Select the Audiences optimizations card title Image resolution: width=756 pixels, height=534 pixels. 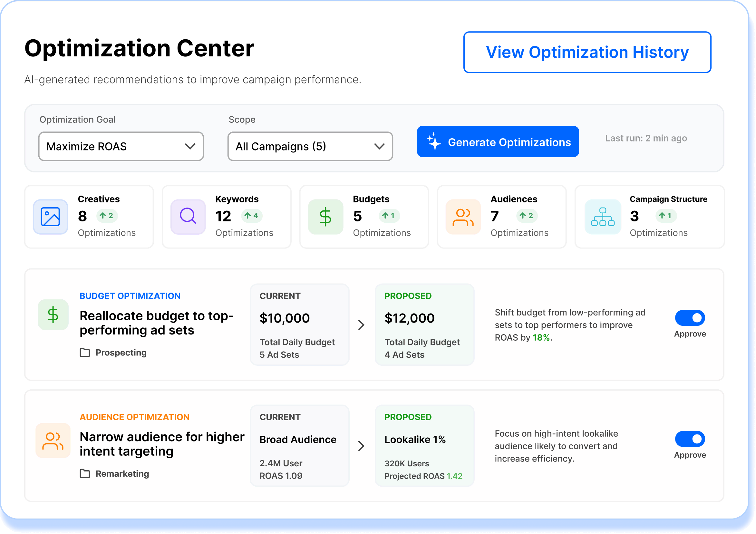(x=514, y=199)
